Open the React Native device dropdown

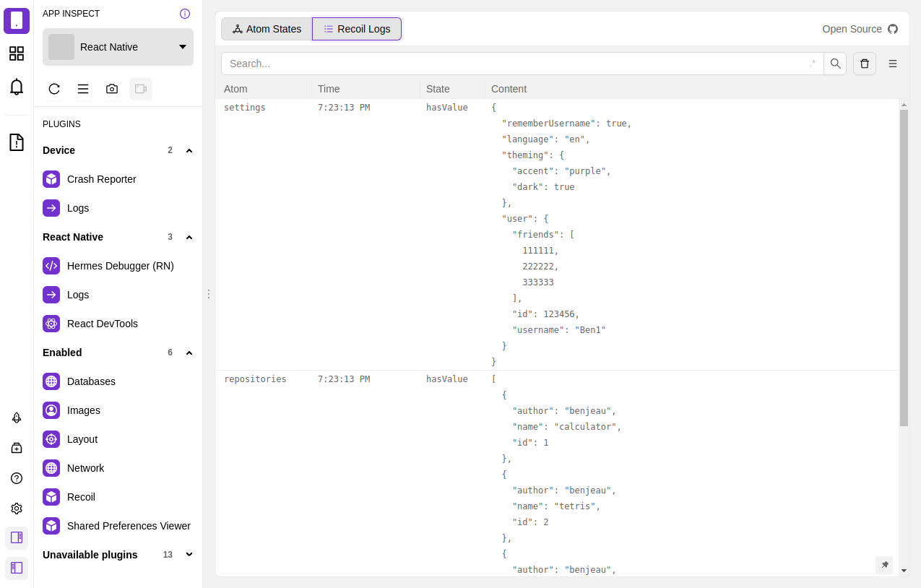coord(118,47)
